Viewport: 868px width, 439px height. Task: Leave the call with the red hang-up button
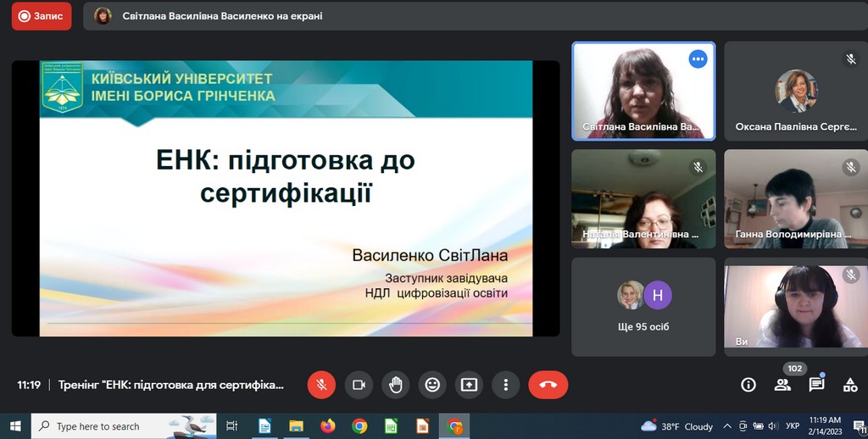point(548,385)
